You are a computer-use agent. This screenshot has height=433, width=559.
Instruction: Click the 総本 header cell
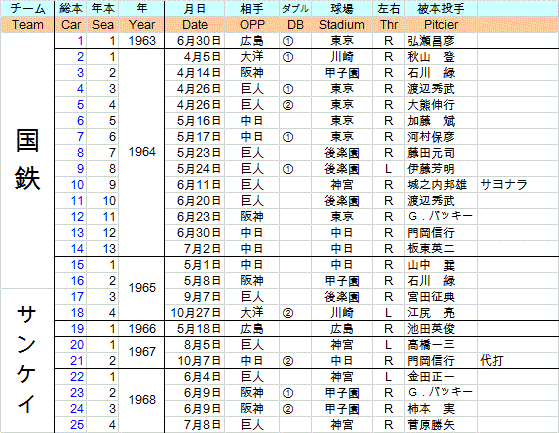click(71, 9)
